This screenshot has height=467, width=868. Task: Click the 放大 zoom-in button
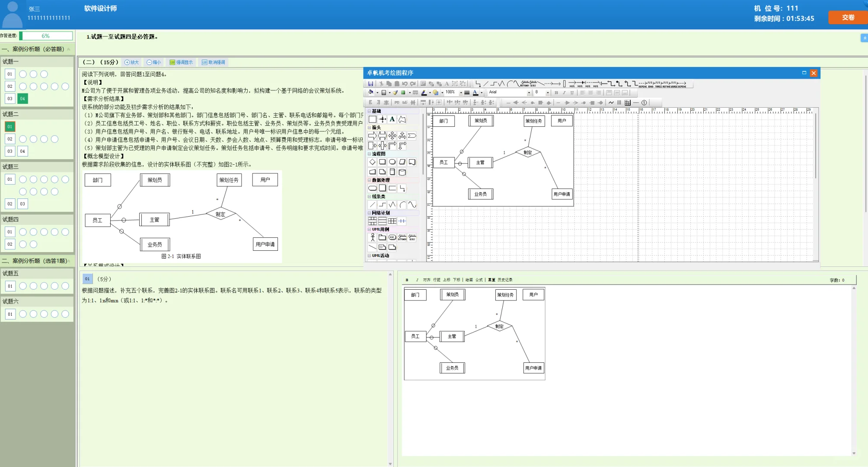coord(132,62)
